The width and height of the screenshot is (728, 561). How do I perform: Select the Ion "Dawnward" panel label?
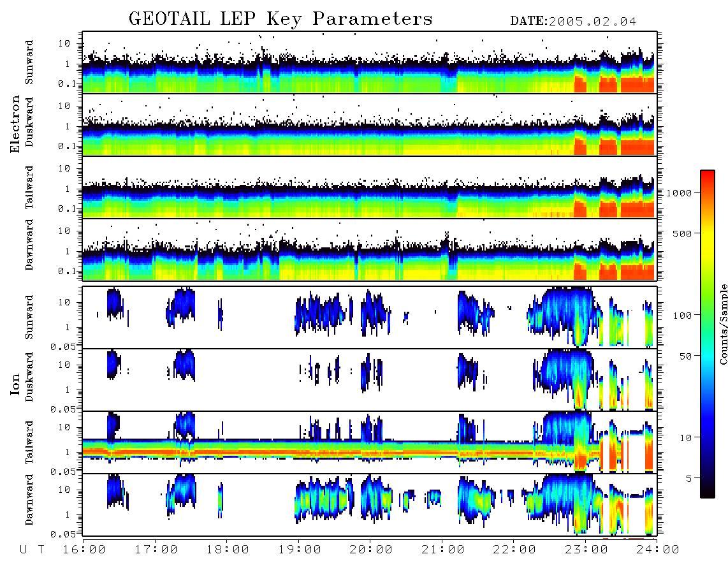[x=29, y=500]
